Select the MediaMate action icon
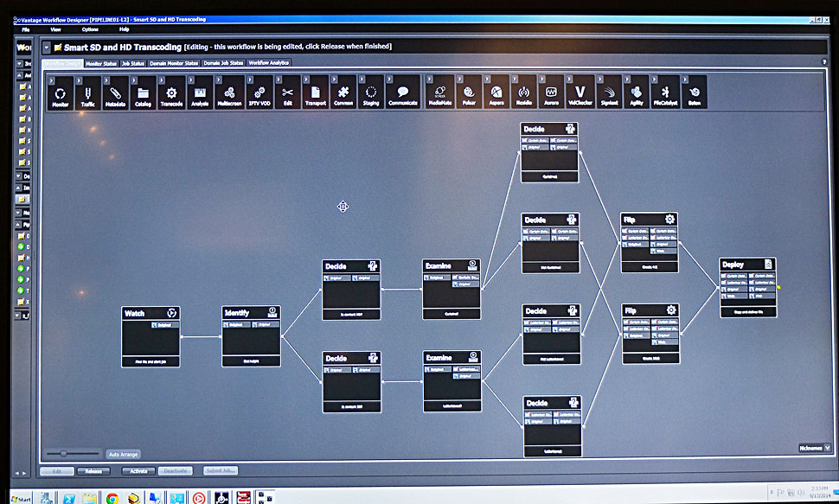This screenshot has height=504, width=839. tap(440, 93)
